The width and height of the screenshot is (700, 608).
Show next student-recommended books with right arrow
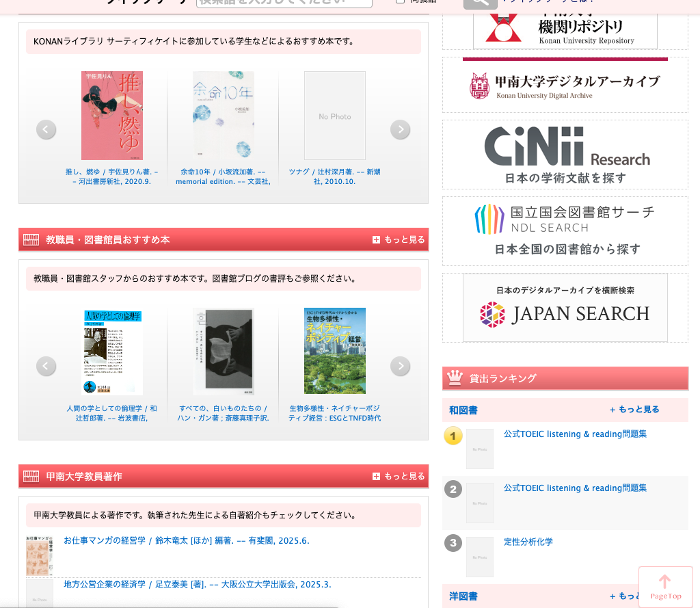[x=400, y=129]
